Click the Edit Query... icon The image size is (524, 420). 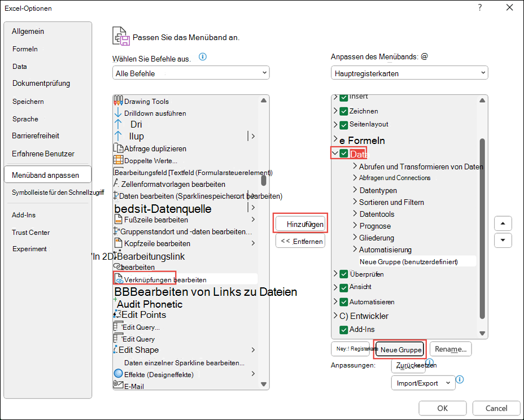click(x=118, y=326)
